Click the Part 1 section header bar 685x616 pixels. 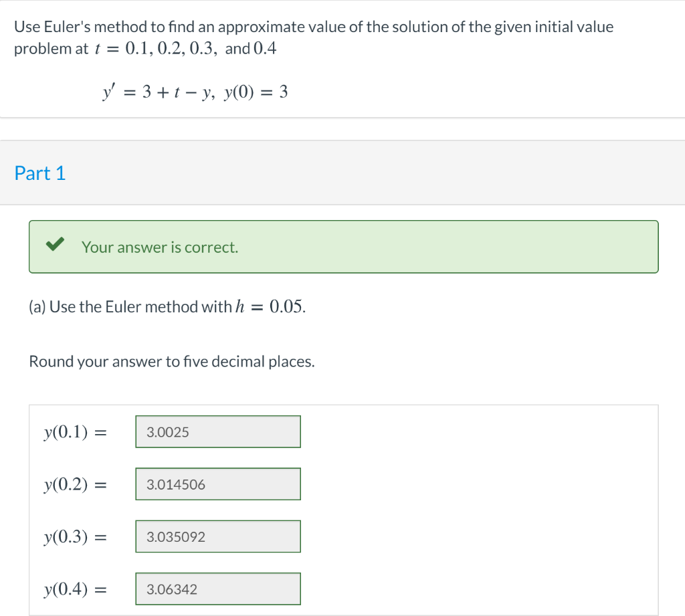click(x=342, y=173)
